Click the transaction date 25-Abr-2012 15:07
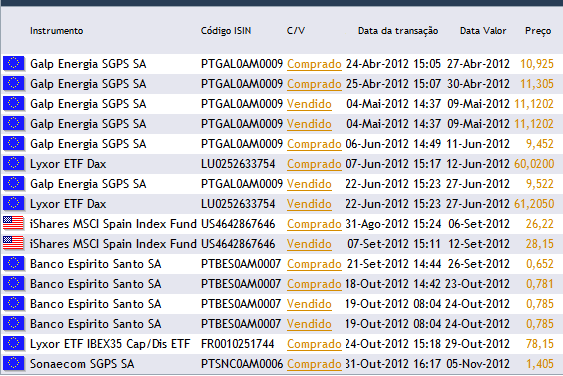This screenshot has height=376, width=563. click(393, 84)
